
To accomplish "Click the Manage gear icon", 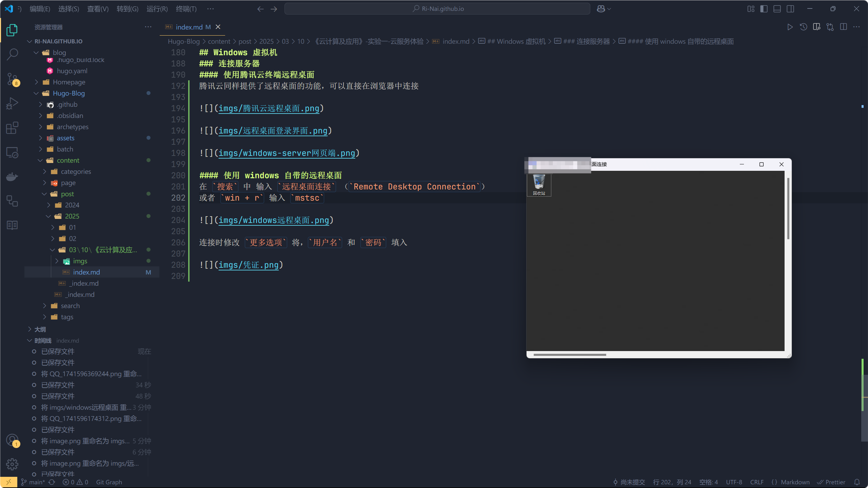I will pos(12,464).
